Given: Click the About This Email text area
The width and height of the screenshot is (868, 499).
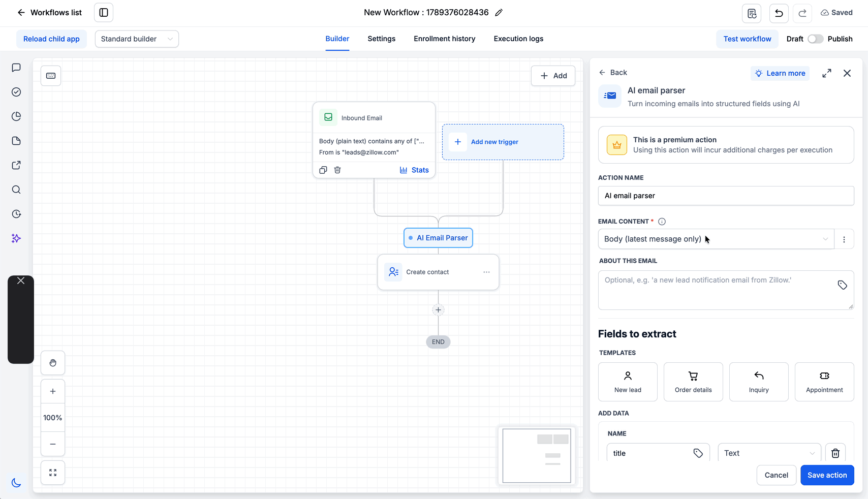Looking at the screenshot, I should coord(726,290).
